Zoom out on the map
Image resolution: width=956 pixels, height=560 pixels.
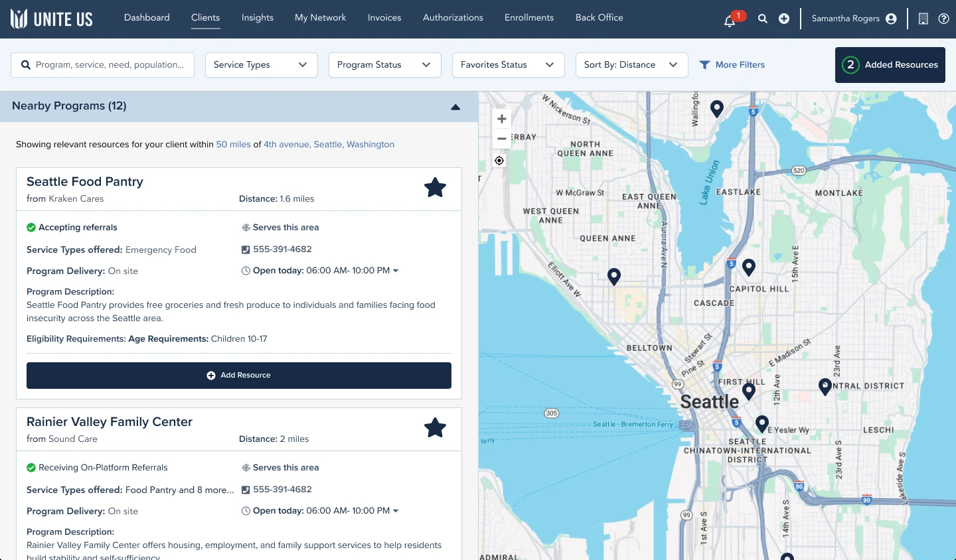502,139
